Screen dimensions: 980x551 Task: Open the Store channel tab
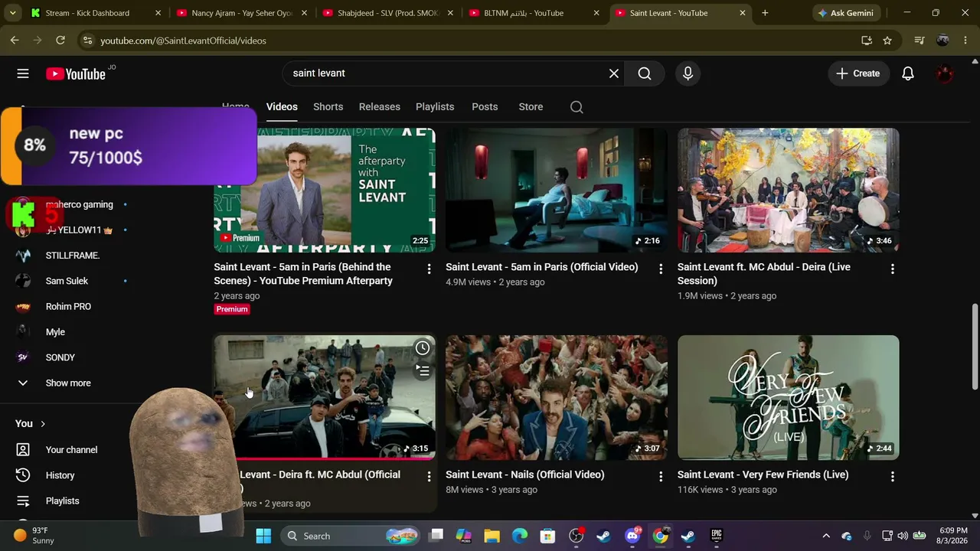coord(531,107)
